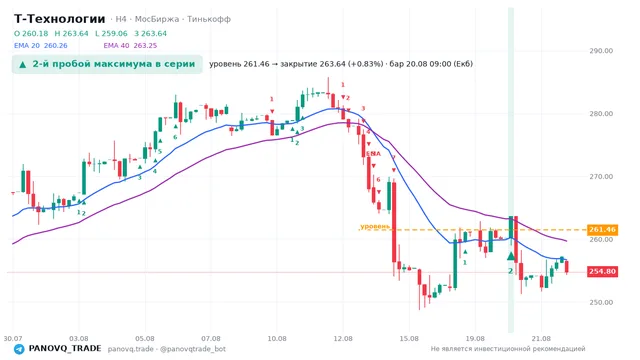
Task: Click the 21.08 date axis label
Action: tap(541, 338)
